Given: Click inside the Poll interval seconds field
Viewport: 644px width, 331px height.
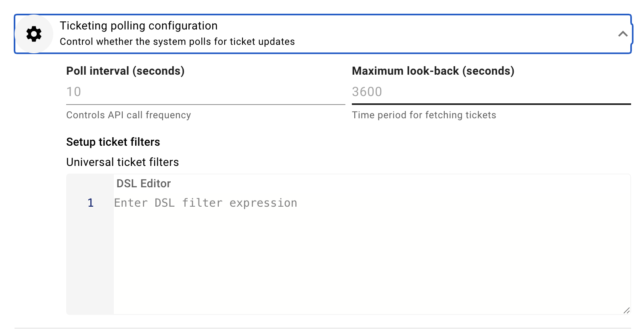Looking at the screenshot, I should point(202,92).
